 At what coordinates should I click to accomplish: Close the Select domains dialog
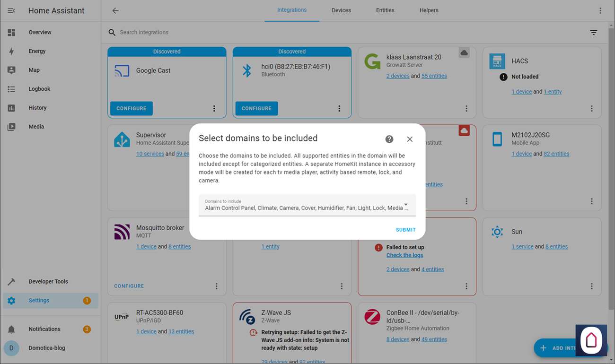coord(410,139)
